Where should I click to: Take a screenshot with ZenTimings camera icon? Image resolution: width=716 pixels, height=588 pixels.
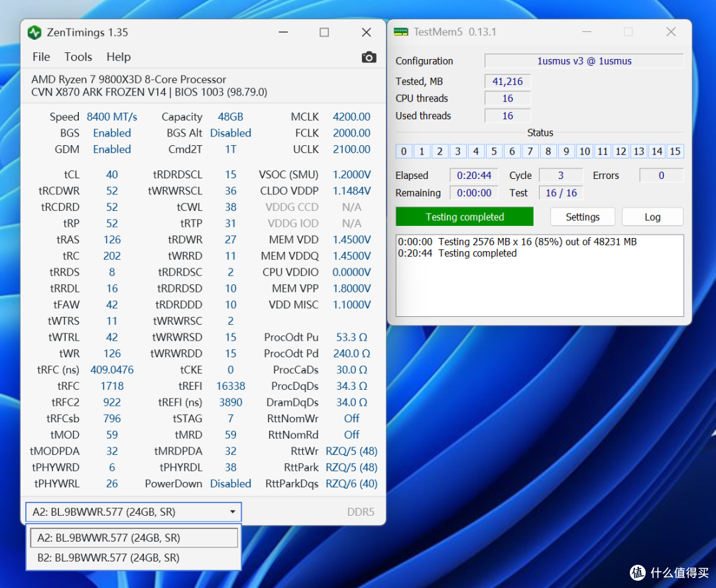click(x=369, y=57)
